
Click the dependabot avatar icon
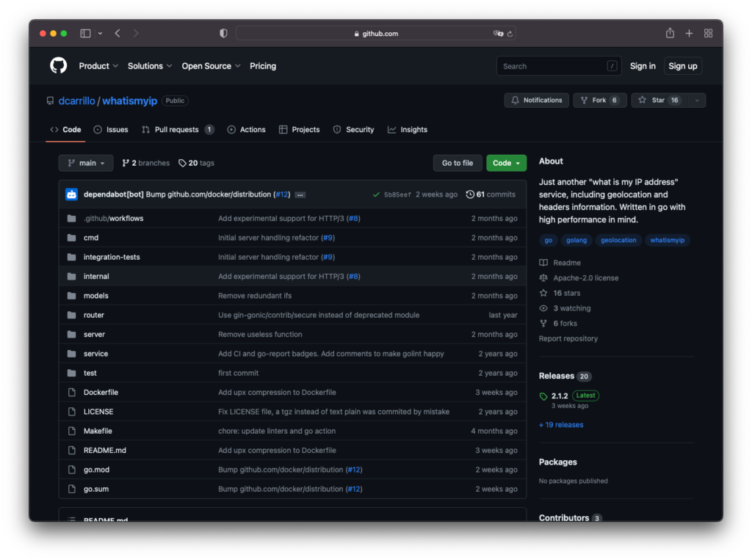[x=71, y=194]
